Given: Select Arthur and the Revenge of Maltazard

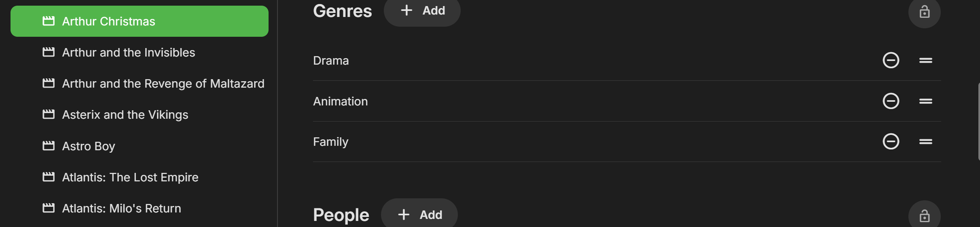Looking at the screenshot, I should [163, 84].
